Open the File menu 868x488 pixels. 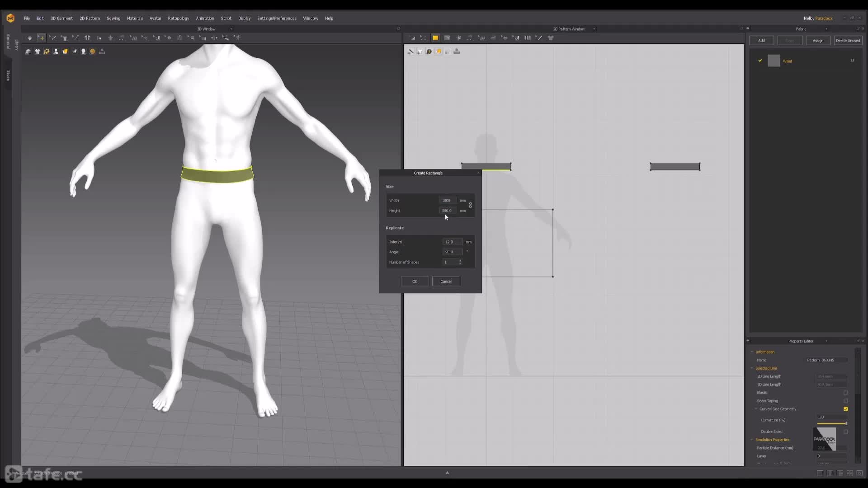(27, 19)
